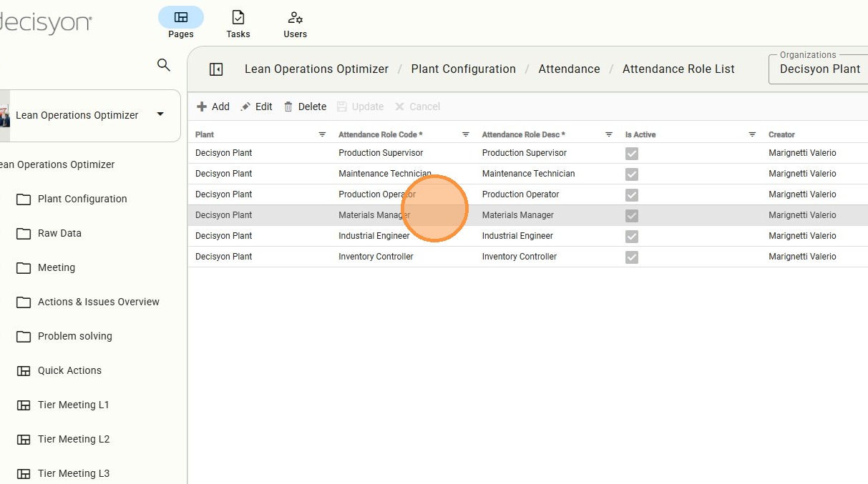Click Attendance in the breadcrumb path

(x=569, y=69)
